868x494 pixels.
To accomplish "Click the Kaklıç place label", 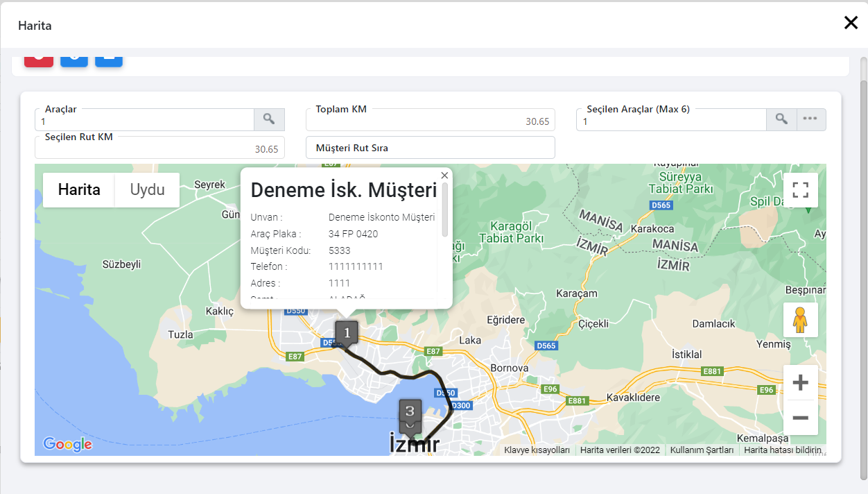I will 220,312.
